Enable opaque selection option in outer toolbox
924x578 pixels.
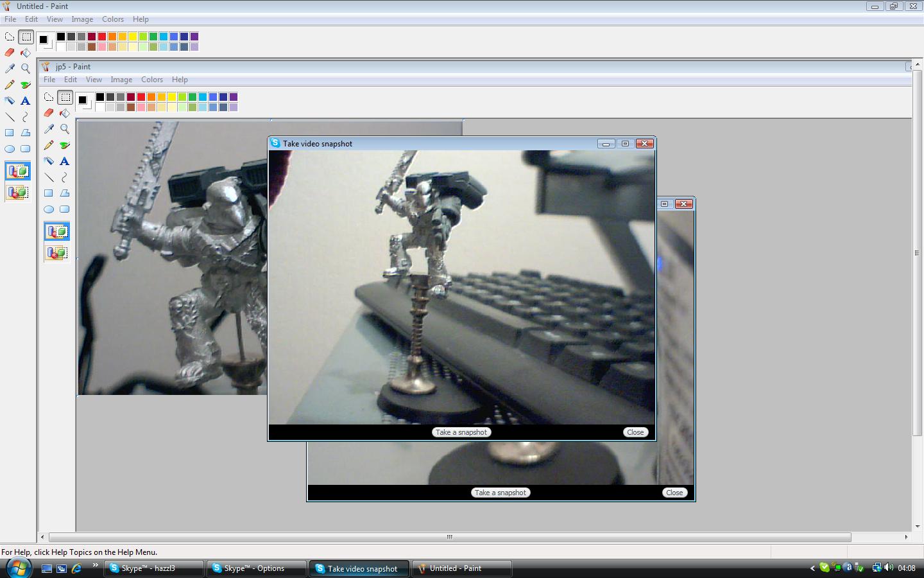click(18, 171)
